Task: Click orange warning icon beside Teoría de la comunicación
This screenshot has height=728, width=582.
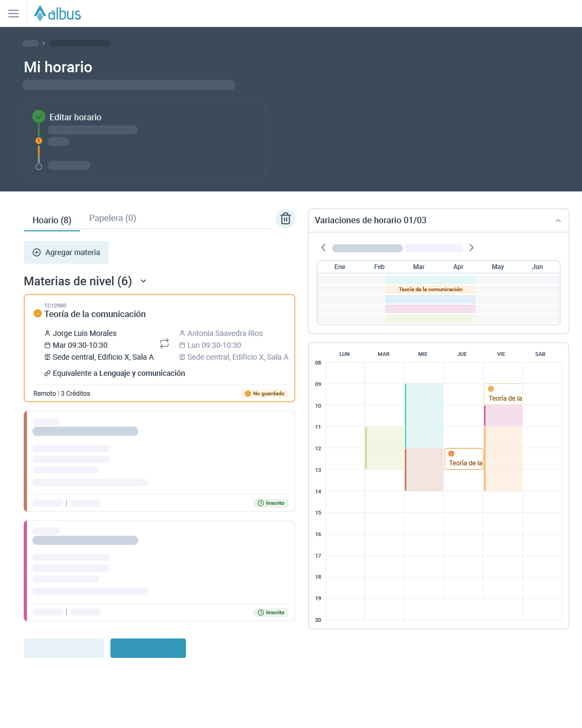Action: coord(38,313)
